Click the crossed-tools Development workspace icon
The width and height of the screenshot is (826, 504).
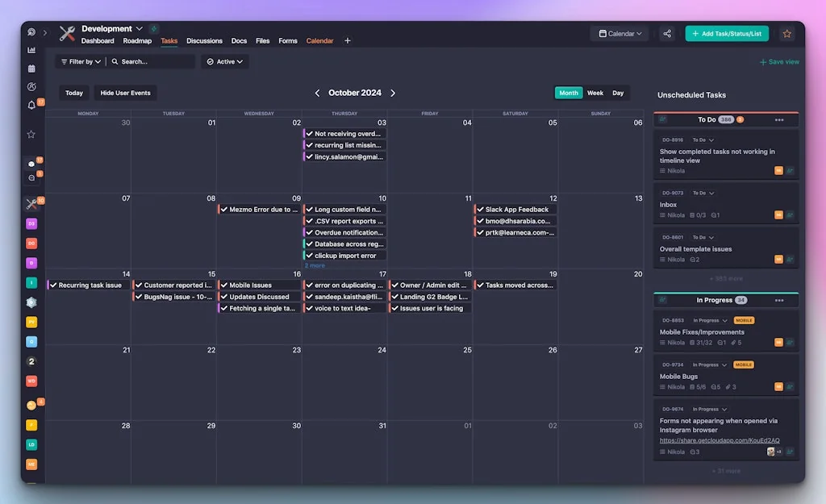click(x=66, y=33)
